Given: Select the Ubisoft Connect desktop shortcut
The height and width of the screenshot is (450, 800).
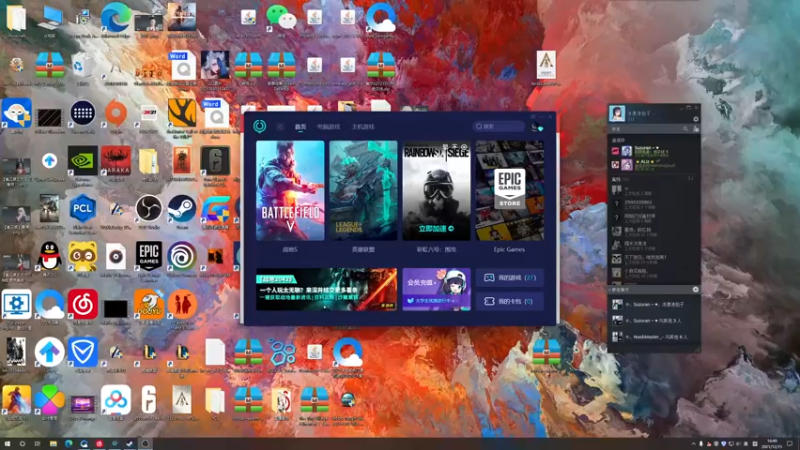Looking at the screenshot, I should [182, 259].
